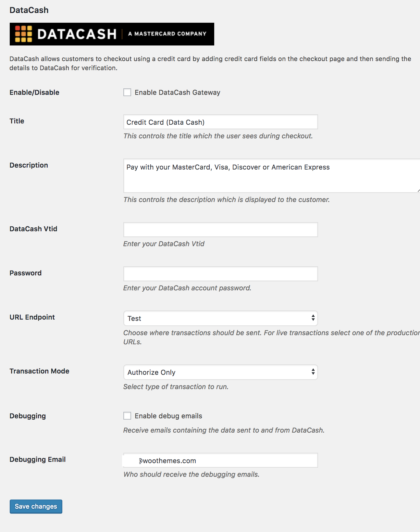The width and height of the screenshot is (420, 532).
Task: Grab the Description textarea resize handle
Action: coord(418,191)
